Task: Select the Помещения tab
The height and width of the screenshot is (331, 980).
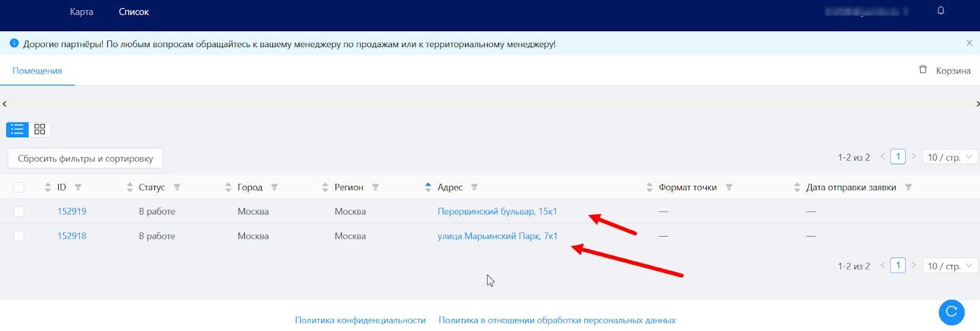Action: [x=37, y=71]
